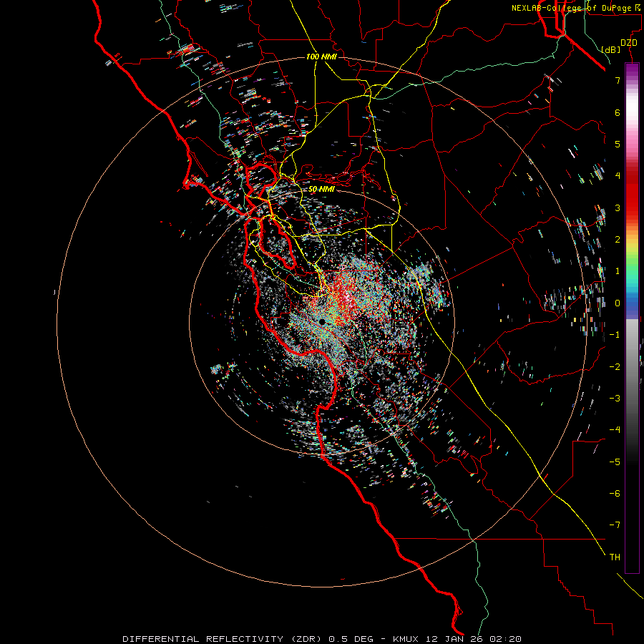Click the red 3 dB band of color bar
The width and height of the screenshot is (644, 644).
[x=632, y=208]
